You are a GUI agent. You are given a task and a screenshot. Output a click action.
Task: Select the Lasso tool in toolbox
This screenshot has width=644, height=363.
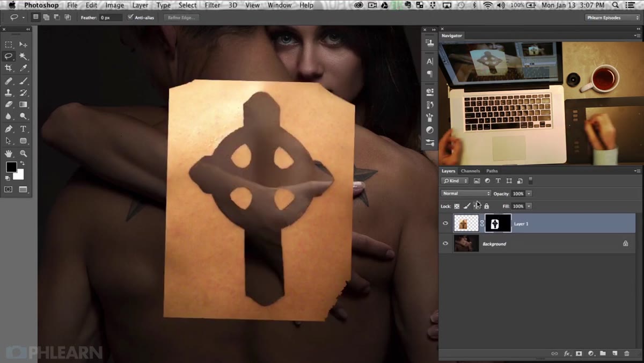coord(9,56)
